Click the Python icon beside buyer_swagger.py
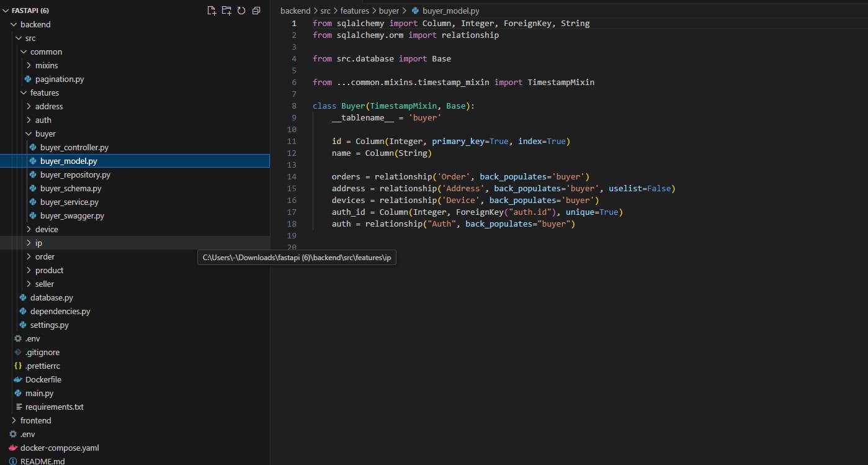Viewport: 868px width, 465px height. pyautogui.click(x=33, y=215)
